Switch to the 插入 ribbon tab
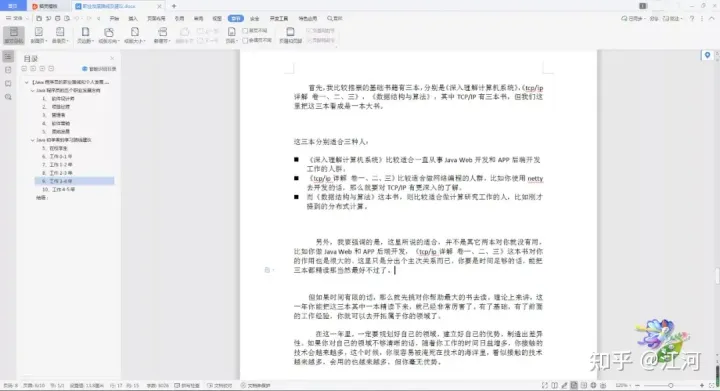The height and width of the screenshot is (391, 720). [133, 18]
